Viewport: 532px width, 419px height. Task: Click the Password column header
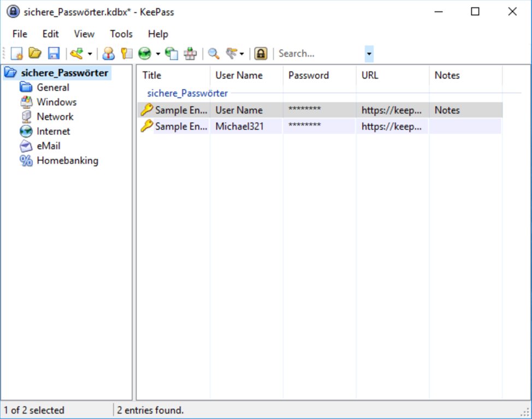point(309,75)
